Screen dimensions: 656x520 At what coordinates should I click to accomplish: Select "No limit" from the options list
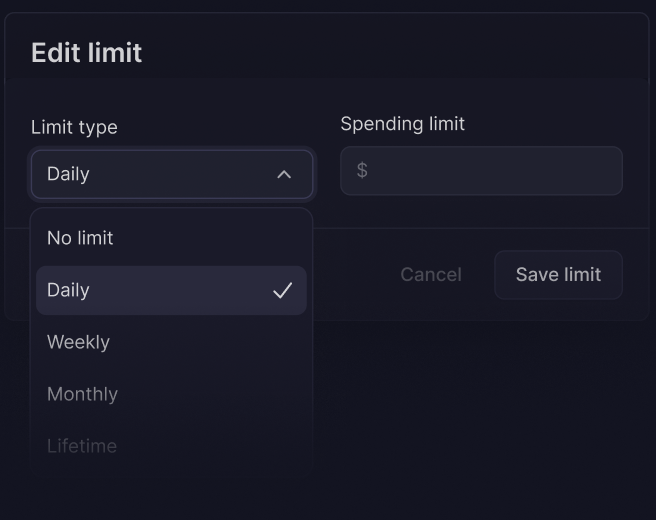click(80, 238)
